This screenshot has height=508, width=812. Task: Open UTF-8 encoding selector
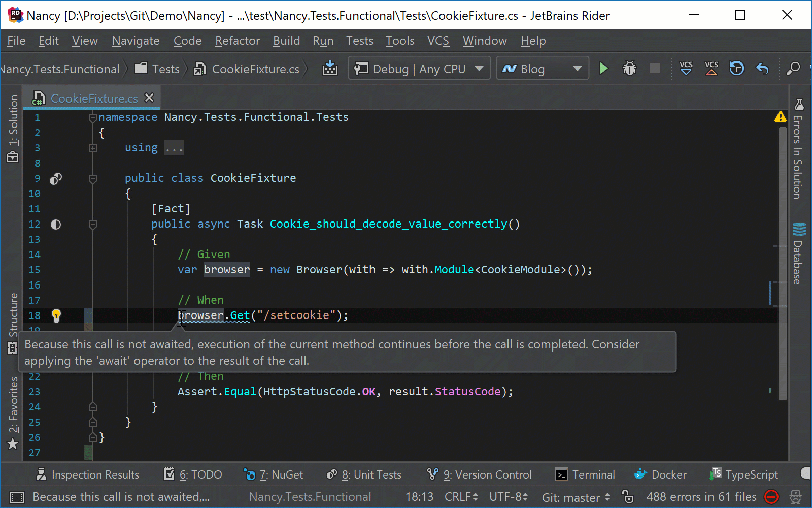click(509, 497)
